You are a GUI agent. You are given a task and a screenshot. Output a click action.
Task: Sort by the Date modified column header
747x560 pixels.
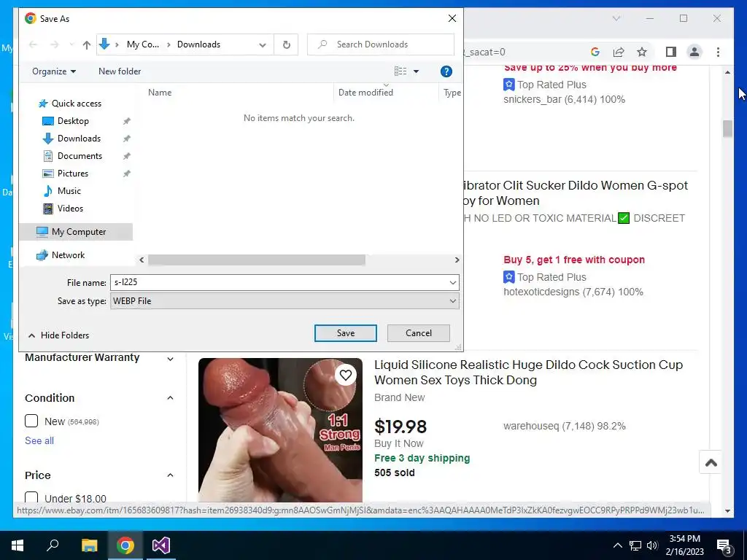pos(365,93)
